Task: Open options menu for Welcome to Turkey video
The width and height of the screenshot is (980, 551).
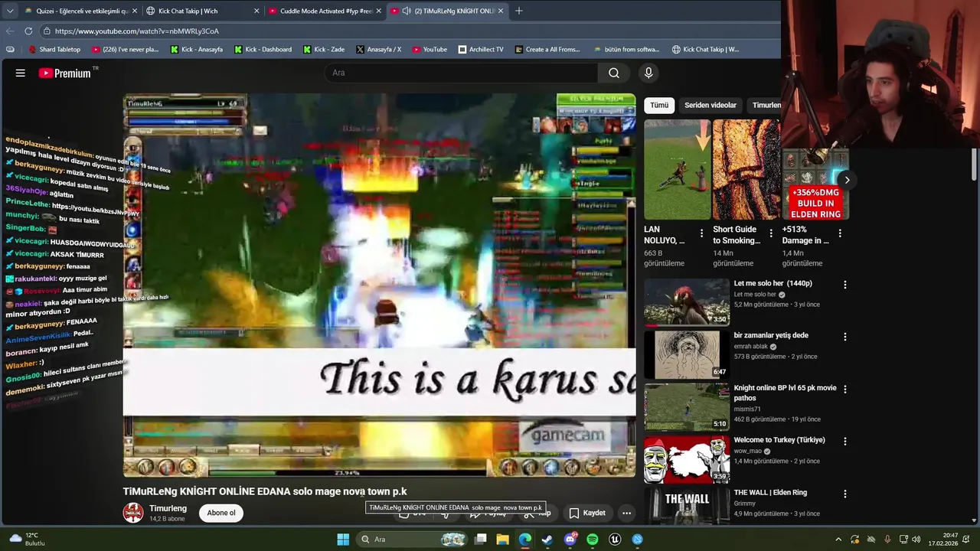Action: pyautogui.click(x=845, y=442)
